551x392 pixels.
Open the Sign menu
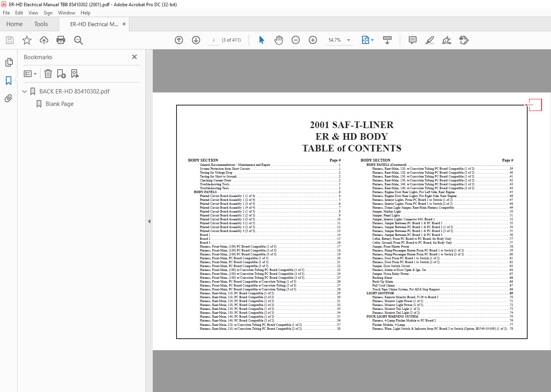coord(48,13)
